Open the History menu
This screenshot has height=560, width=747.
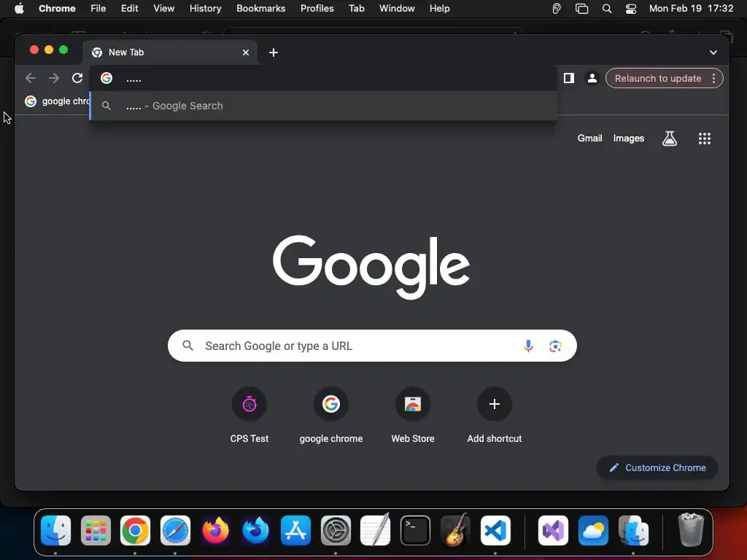click(x=205, y=9)
